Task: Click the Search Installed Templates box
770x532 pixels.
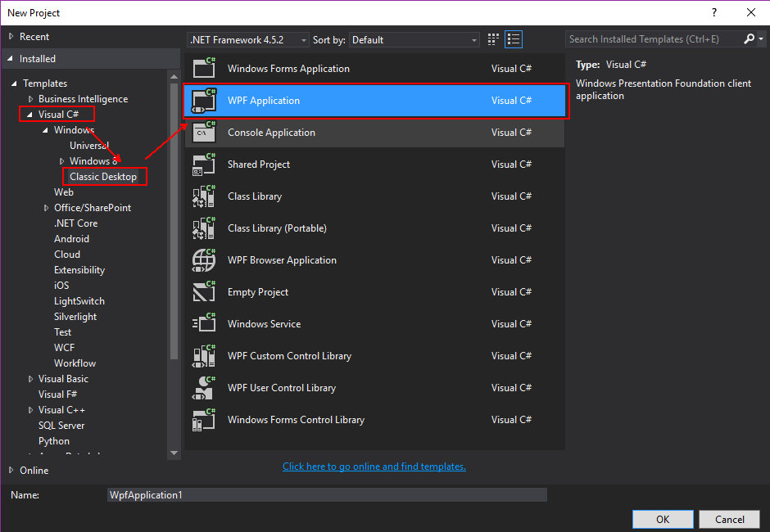Action: pyautogui.click(x=654, y=39)
